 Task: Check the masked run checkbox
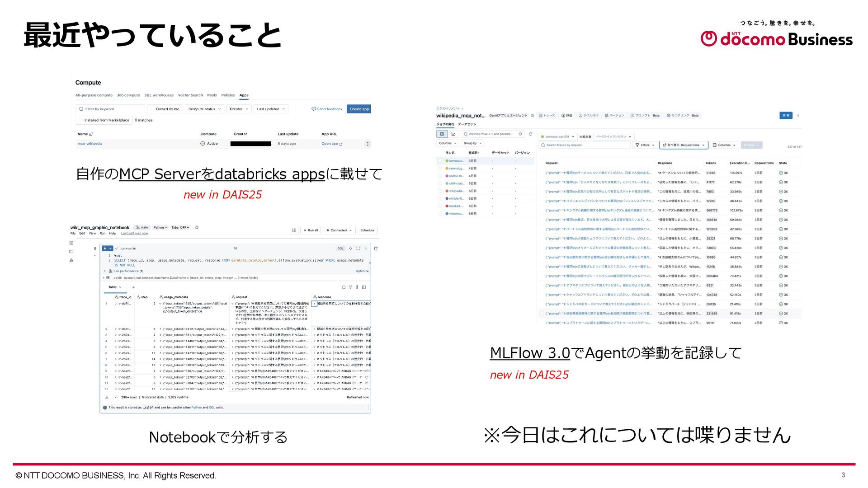(x=440, y=206)
